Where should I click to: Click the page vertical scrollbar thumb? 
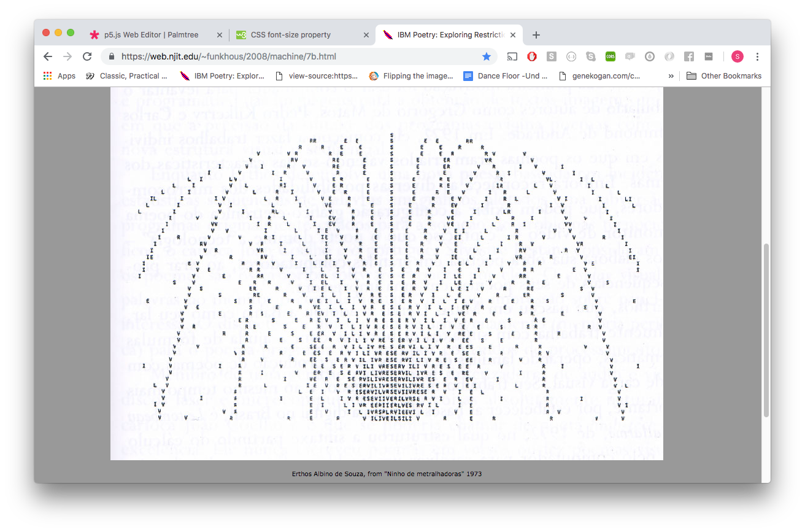pos(766,330)
